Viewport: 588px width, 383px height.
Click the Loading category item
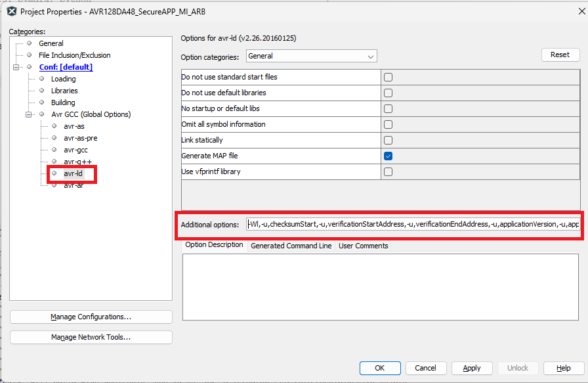pyautogui.click(x=63, y=79)
